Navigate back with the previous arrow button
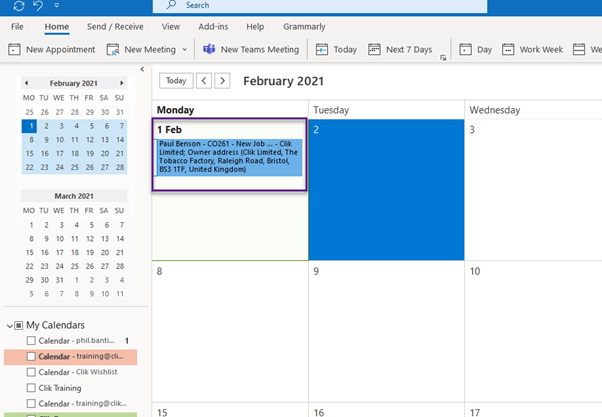The width and height of the screenshot is (602, 417). click(204, 81)
